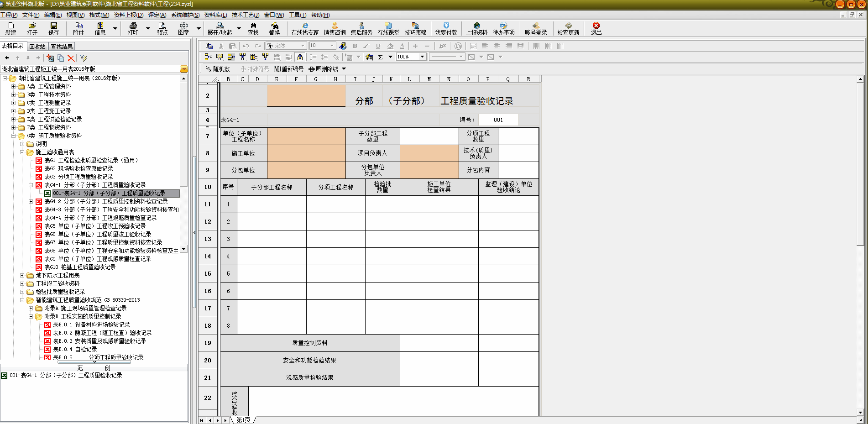
Task: Expand the A类 工程管理资料 folder
Action: 14,86
